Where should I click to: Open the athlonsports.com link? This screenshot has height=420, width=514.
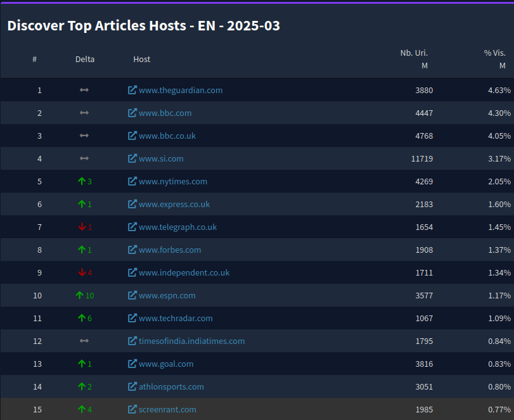(171, 386)
